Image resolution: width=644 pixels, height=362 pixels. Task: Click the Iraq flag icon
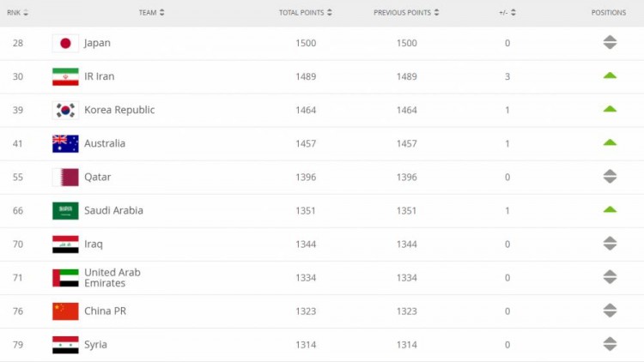(65, 244)
